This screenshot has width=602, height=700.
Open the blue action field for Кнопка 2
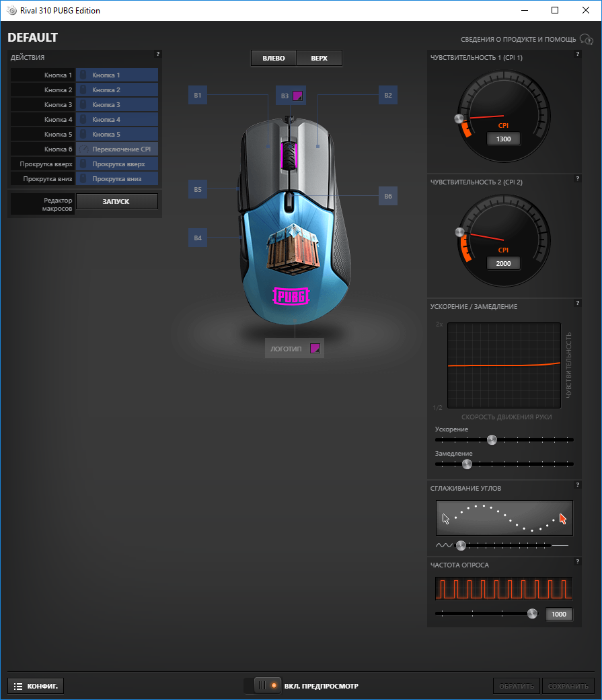[117, 90]
